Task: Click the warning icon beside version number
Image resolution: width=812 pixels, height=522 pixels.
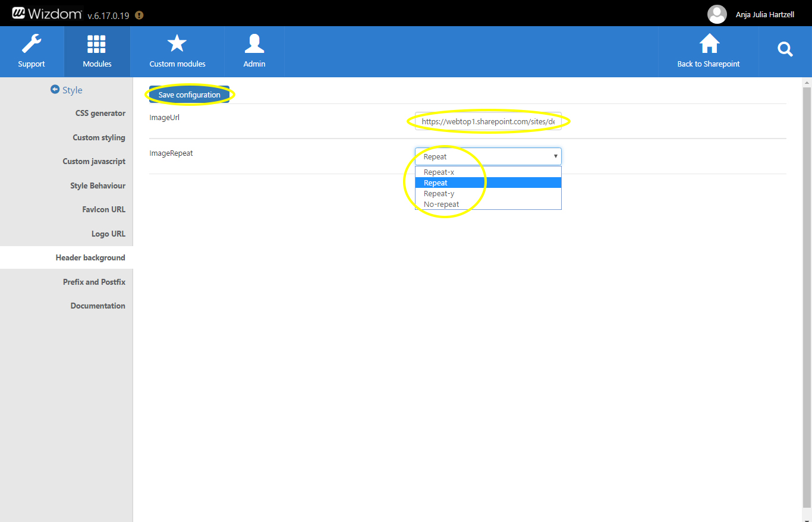Action: pyautogui.click(x=139, y=15)
